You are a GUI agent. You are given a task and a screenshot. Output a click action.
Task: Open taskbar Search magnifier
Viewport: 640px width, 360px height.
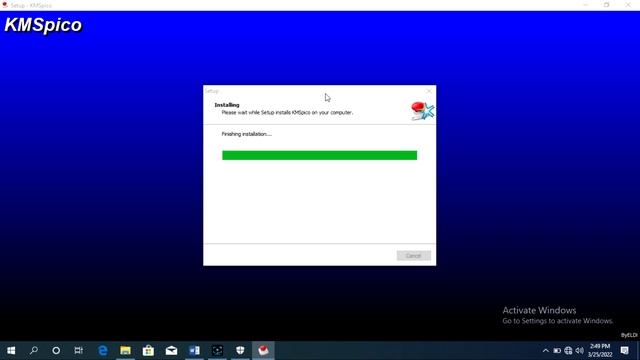pos(34,350)
